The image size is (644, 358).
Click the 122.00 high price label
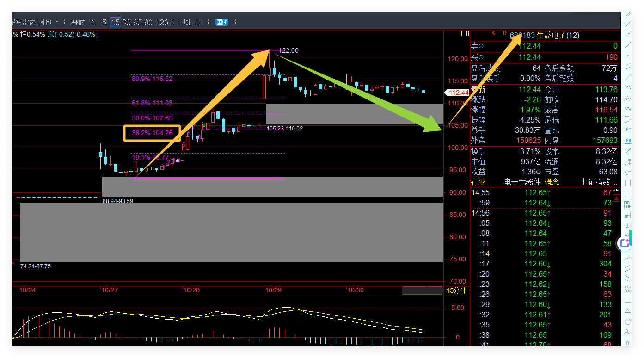288,50
